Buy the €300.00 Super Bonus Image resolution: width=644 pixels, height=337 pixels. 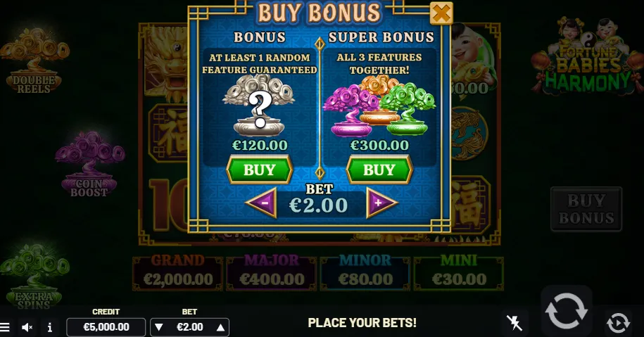click(x=379, y=170)
